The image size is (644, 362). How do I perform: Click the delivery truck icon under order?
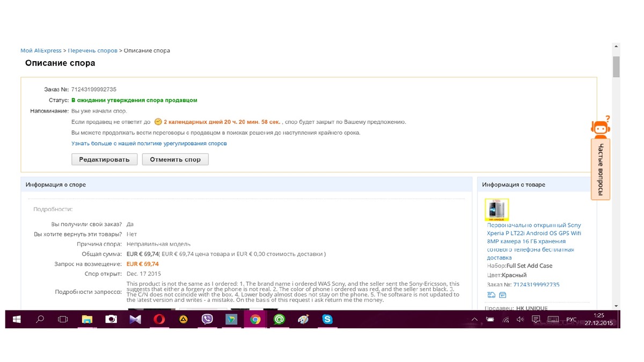tap(491, 295)
